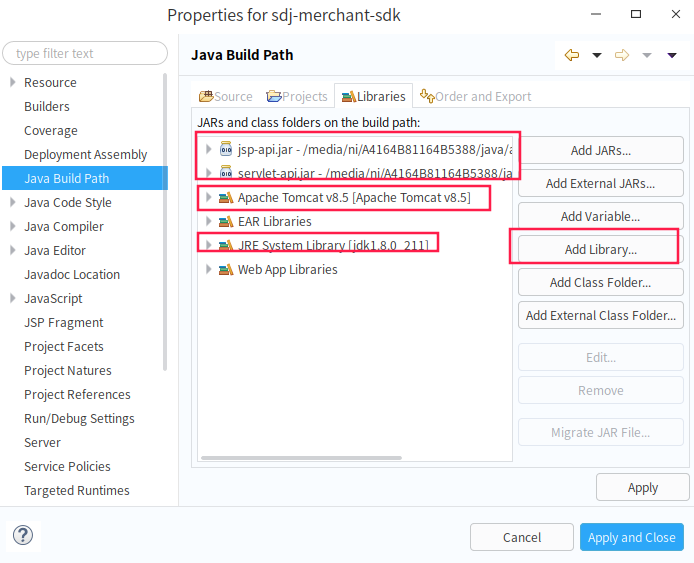Viewport: 694px width, 563px height.
Task: Click Add External JARs button
Action: coord(600,183)
